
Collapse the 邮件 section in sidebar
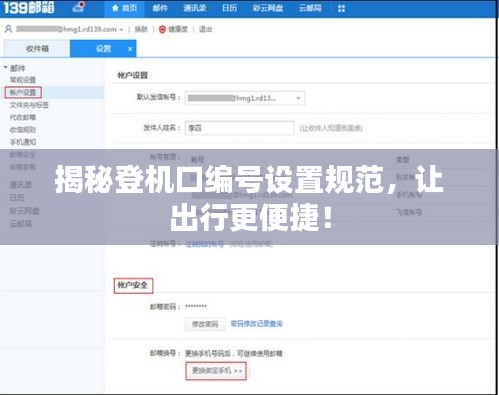coord(6,68)
